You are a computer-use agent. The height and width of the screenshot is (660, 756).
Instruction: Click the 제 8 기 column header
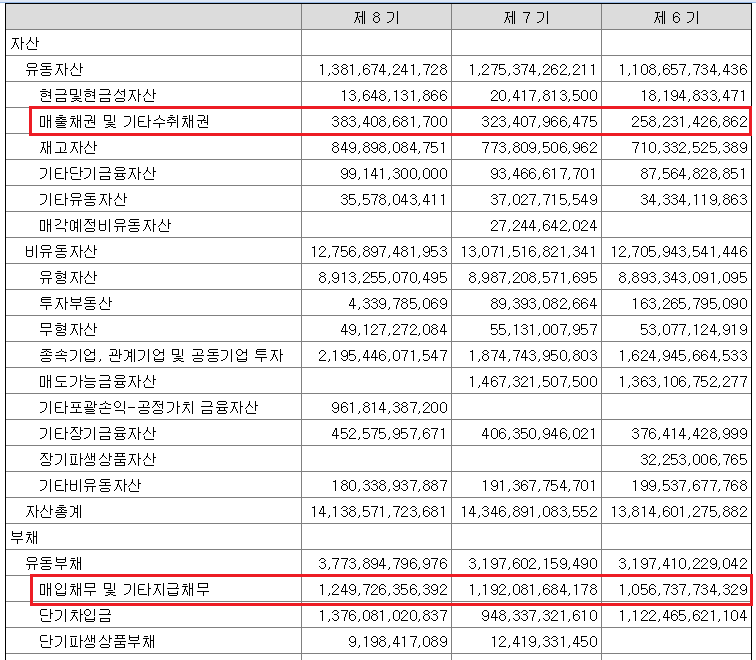point(376,17)
